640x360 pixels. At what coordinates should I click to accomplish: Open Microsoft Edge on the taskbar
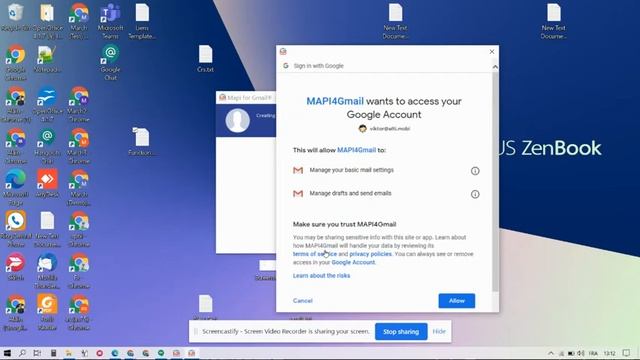pos(115,353)
